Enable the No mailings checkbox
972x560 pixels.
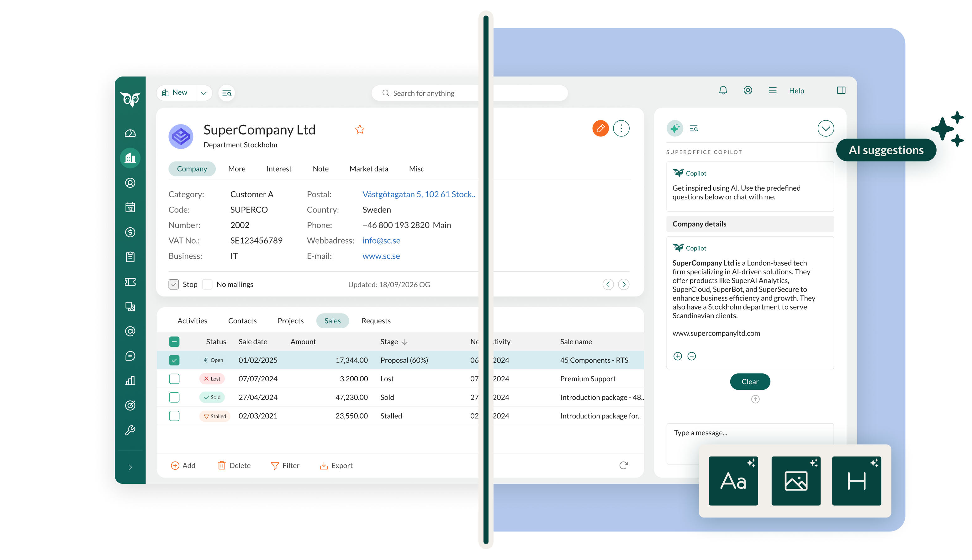click(207, 284)
